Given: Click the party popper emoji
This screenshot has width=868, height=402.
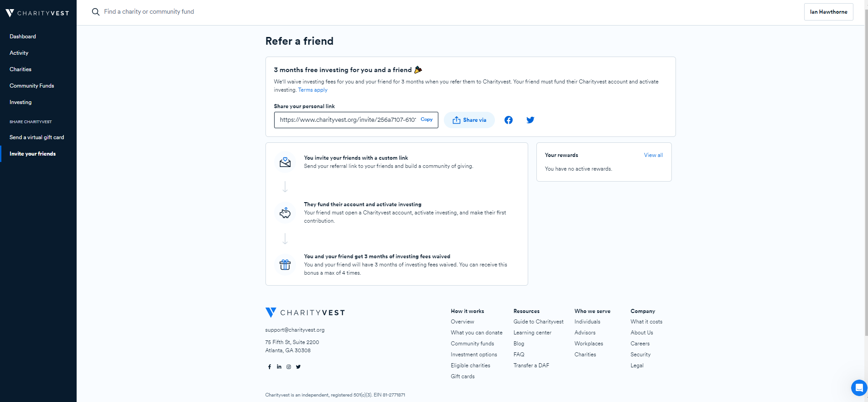Looking at the screenshot, I should (x=418, y=70).
